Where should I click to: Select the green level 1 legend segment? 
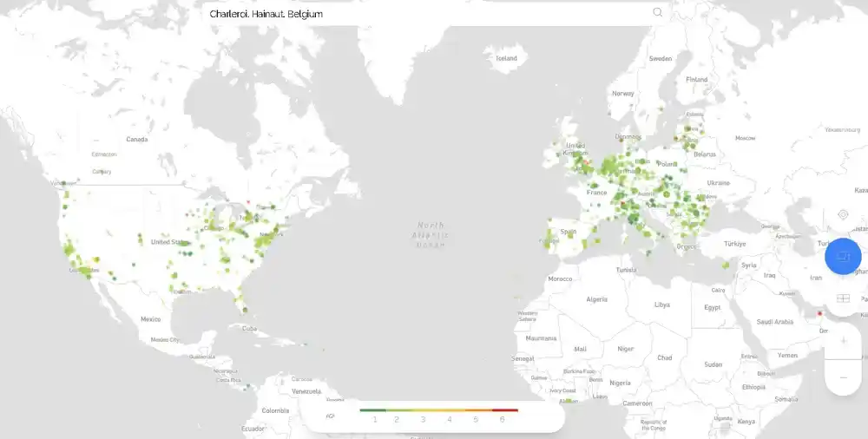click(x=373, y=410)
